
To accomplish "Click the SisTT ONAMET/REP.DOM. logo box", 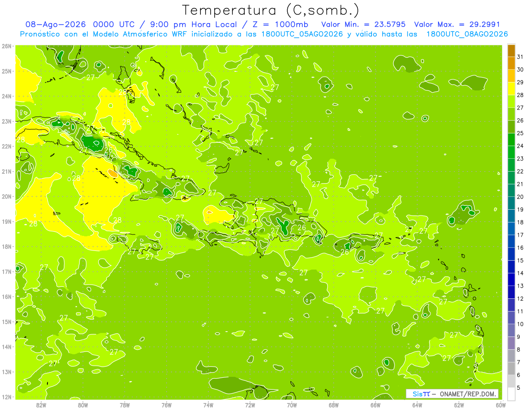I will [452, 394].
